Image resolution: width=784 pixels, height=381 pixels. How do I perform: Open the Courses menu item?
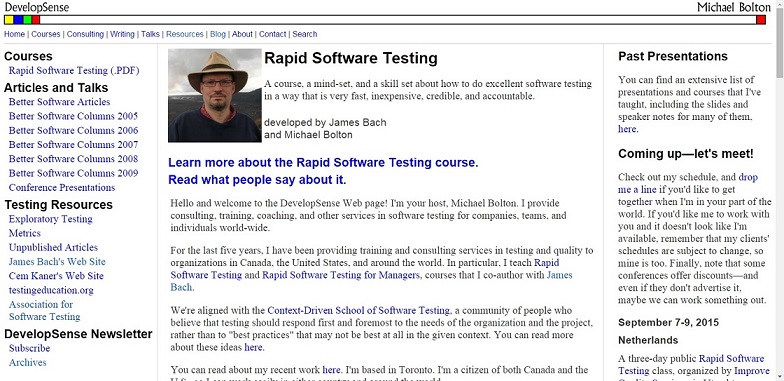[x=46, y=34]
